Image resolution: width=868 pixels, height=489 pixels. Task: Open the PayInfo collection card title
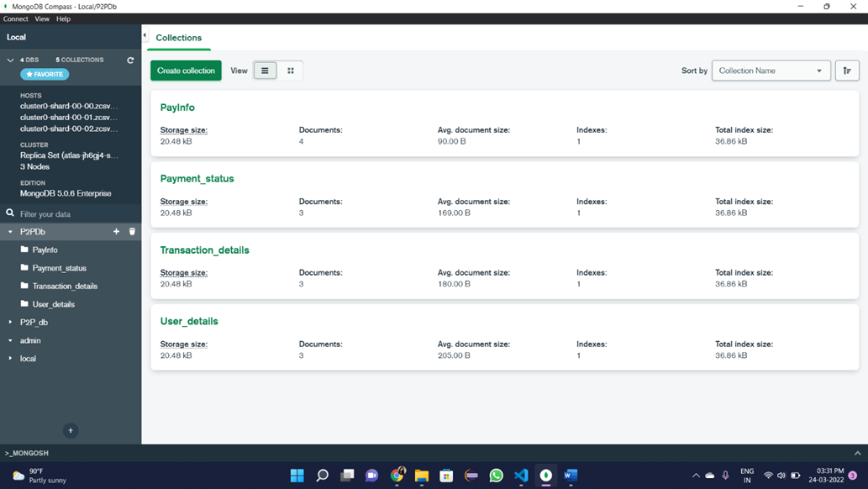click(x=177, y=108)
